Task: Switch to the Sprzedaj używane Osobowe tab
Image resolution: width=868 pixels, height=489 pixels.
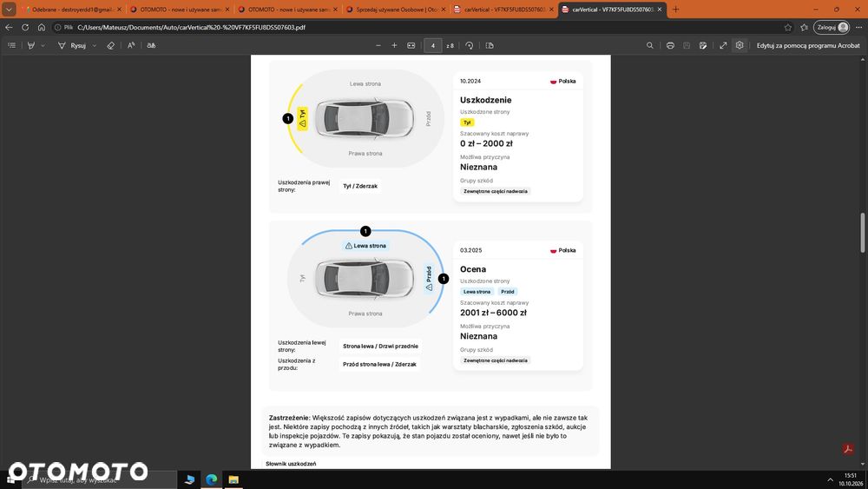Action: click(x=396, y=10)
